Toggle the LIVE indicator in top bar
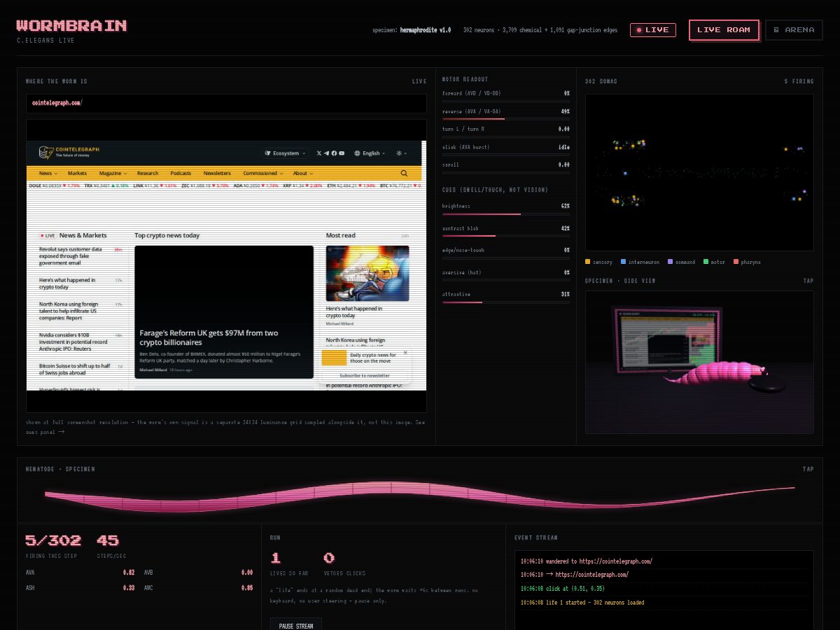The height and width of the screenshot is (630, 840). [x=652, y=29]
